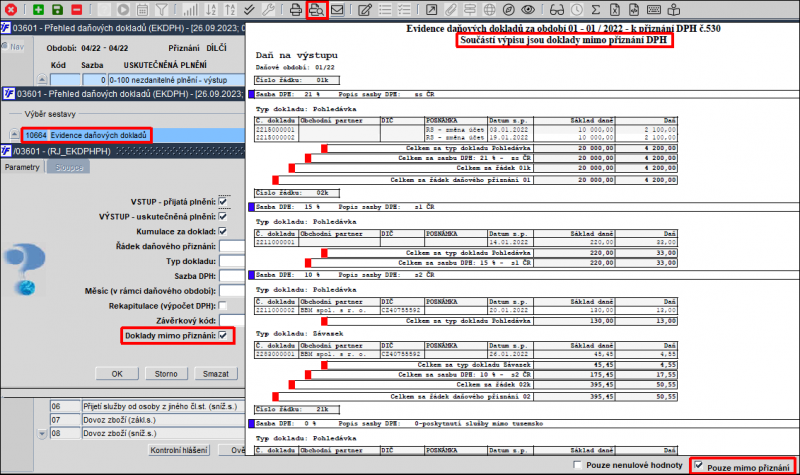Switch to the Parametry tab
800x475 pixels.
(x=22, y=167)
